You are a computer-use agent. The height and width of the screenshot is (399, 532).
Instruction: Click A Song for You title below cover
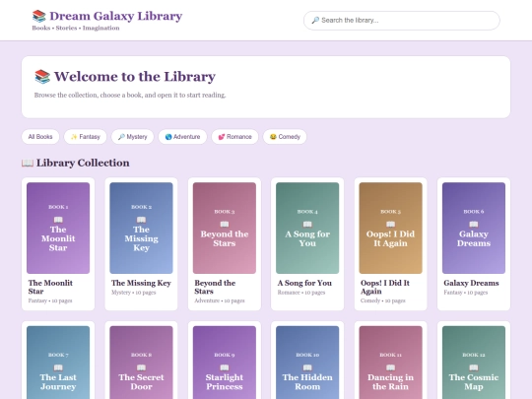304,283
